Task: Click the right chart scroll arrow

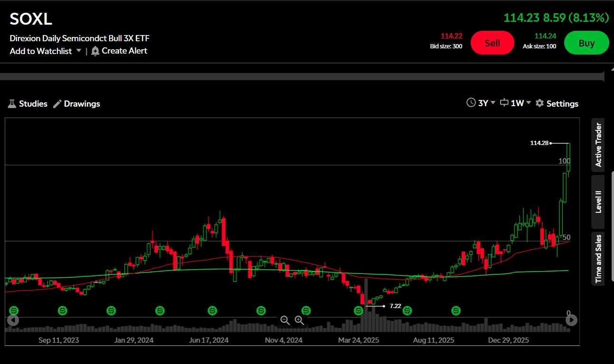Action: pyautogui.click(x=571, y=320)
